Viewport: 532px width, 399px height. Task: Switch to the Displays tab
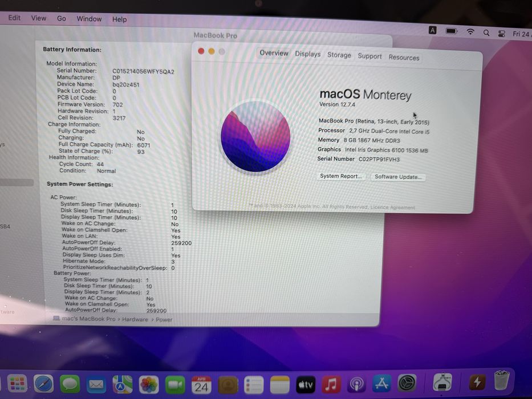click(308, 54)
